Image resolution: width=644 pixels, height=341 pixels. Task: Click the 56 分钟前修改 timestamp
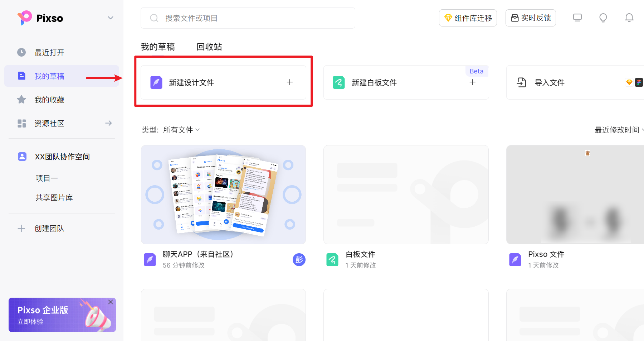[184, 265]
